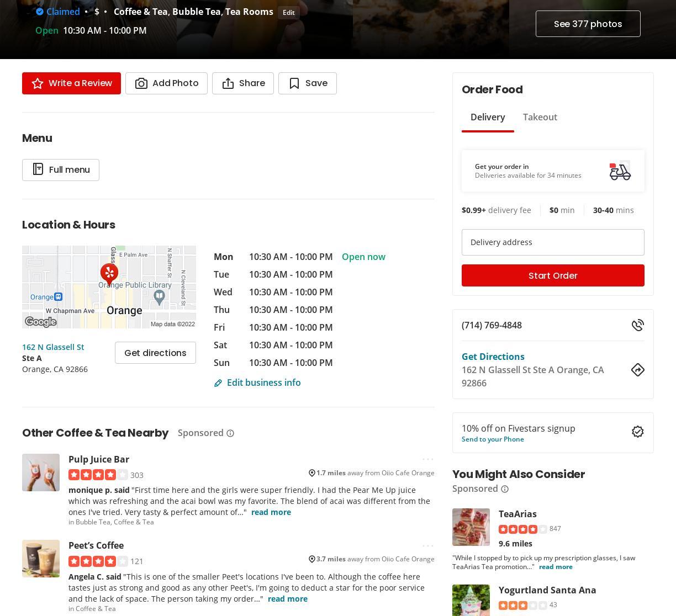This screenshot has height=616, width=676.
Task: Open Sponsored info icon near Other Coffee
Action: click(x=230, y=433)
